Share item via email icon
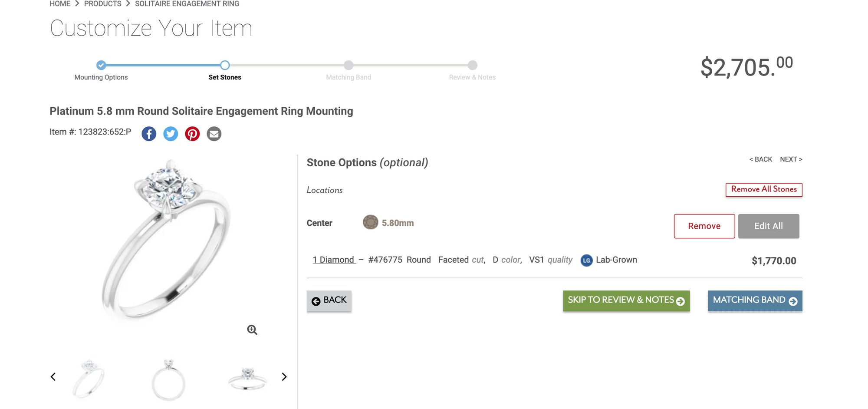 tap(214, 134)
